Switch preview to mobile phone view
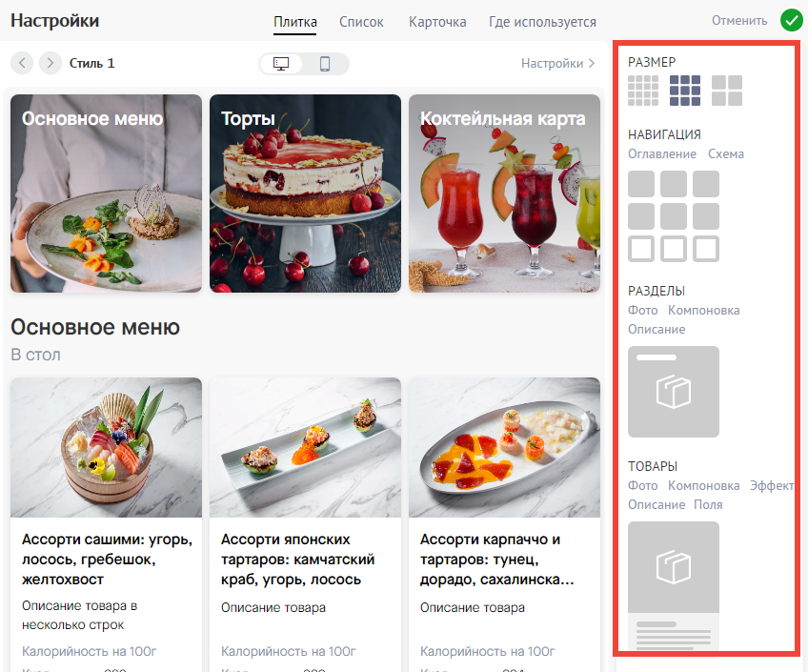This screenshot has width=808, height=672. 325,64
